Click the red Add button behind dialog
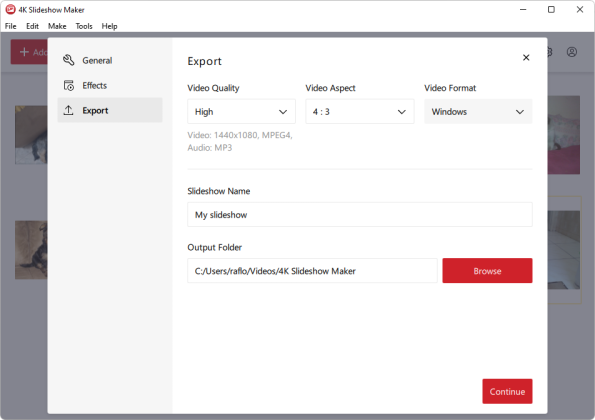The width and height of the screenshot is (595, 420). [x=29, y=52]
